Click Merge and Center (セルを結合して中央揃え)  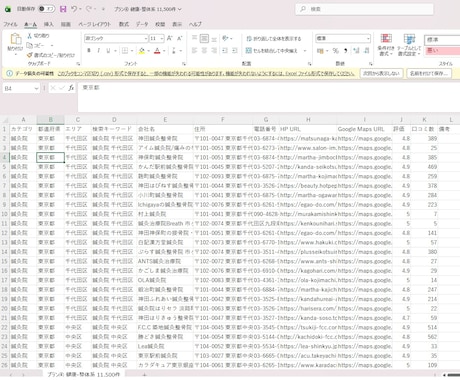pos(272,51)
